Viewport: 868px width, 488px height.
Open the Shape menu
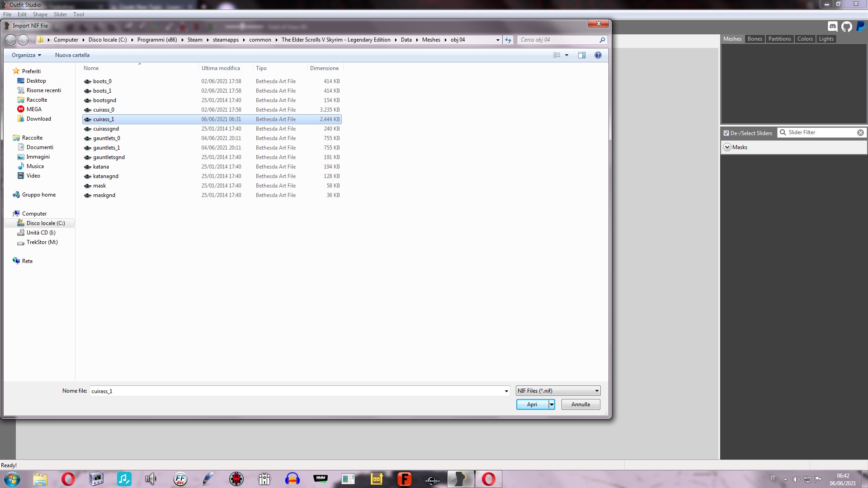40,14
